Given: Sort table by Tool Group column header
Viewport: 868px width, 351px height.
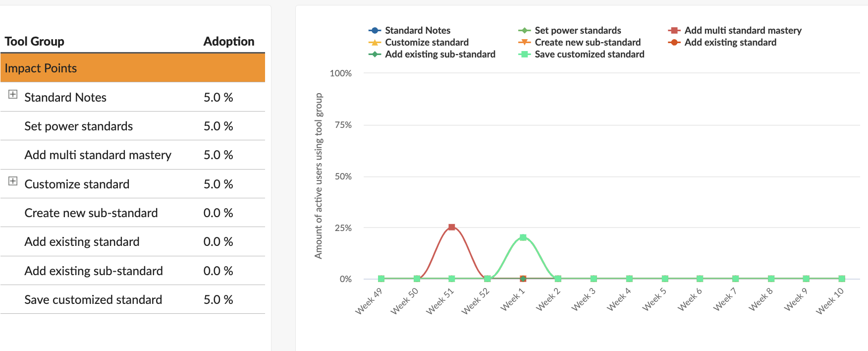Looking at the screenshot, I should pyautogui.click(x=35, y=42).
